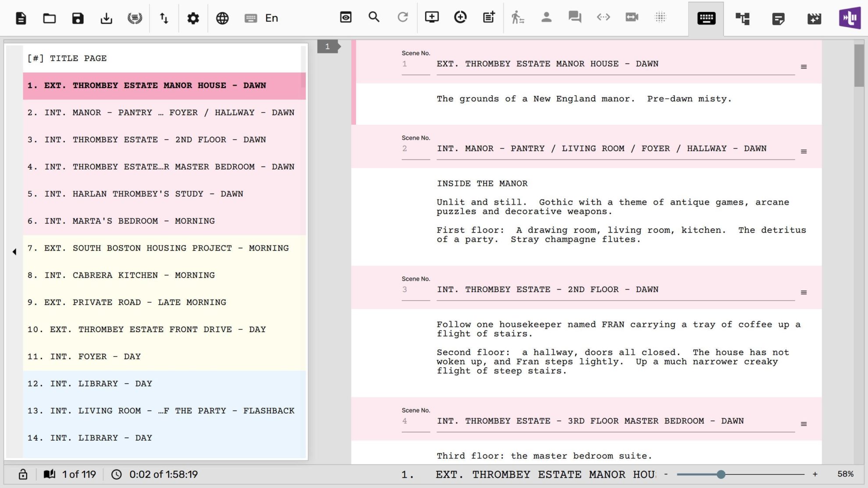Create a new document

coord(20,18)
